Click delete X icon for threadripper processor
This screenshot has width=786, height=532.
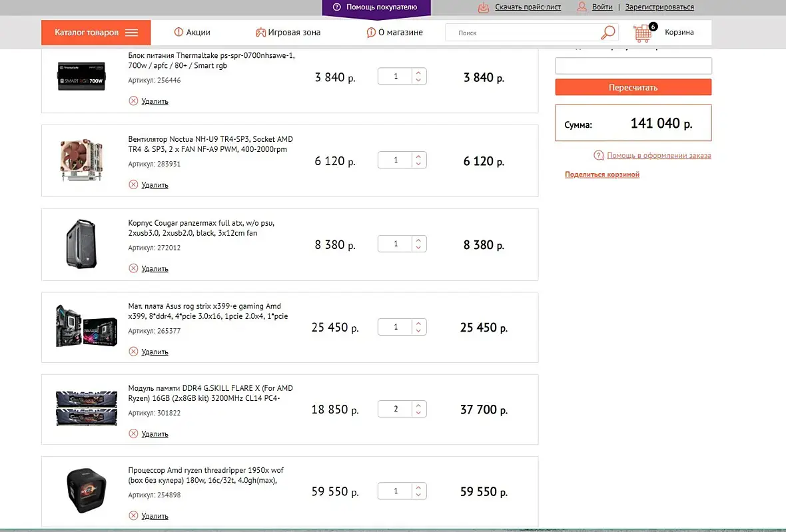pyautogui.click(x=133, y=515)
